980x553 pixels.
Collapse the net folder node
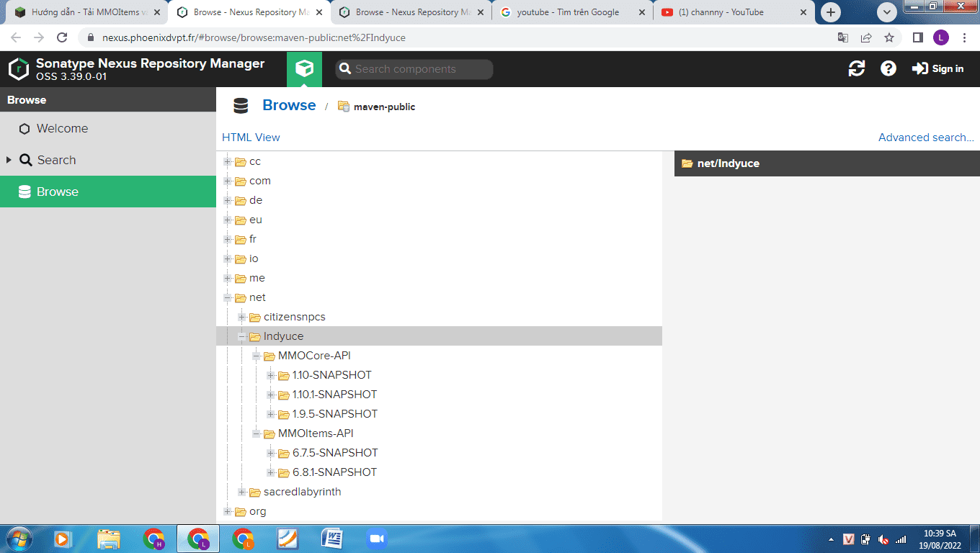tap(228, 297)
